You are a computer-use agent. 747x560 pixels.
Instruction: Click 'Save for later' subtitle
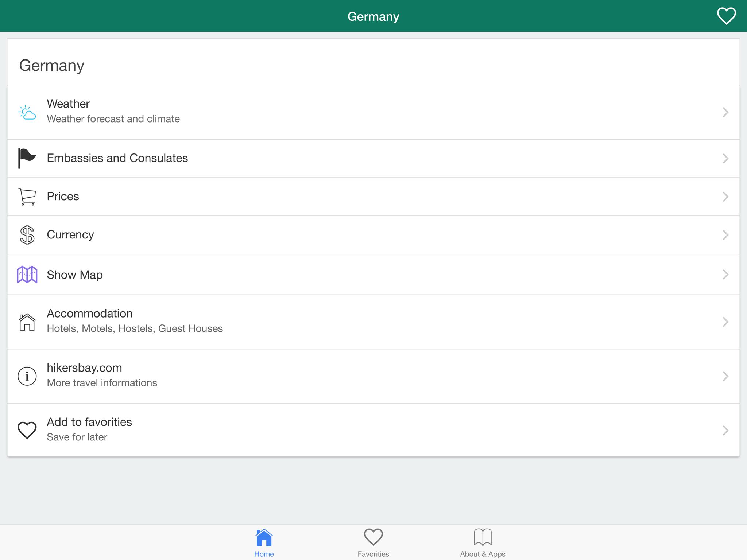[77, 437]
